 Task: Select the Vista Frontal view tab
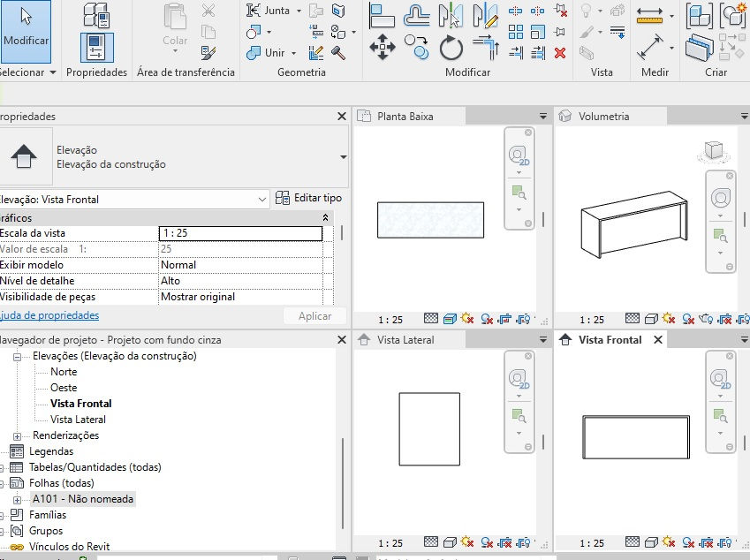point(610,340)
